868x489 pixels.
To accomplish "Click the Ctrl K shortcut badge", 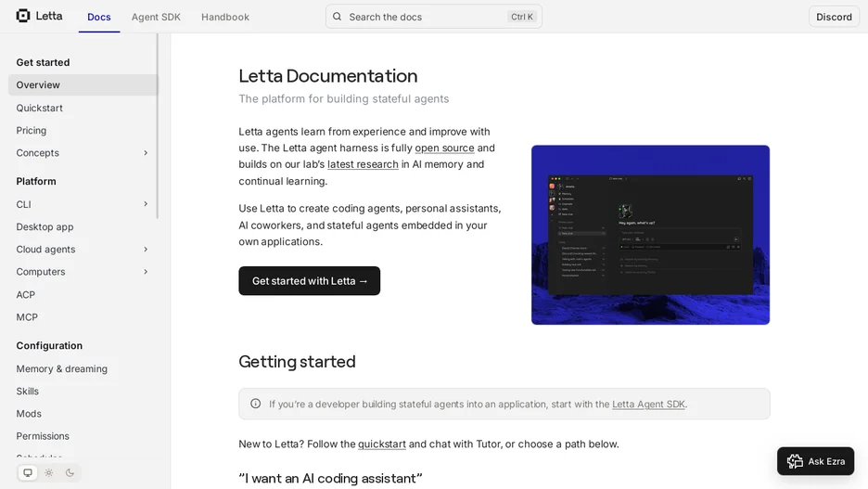I will pyautogui.click(x=522, y=17).
